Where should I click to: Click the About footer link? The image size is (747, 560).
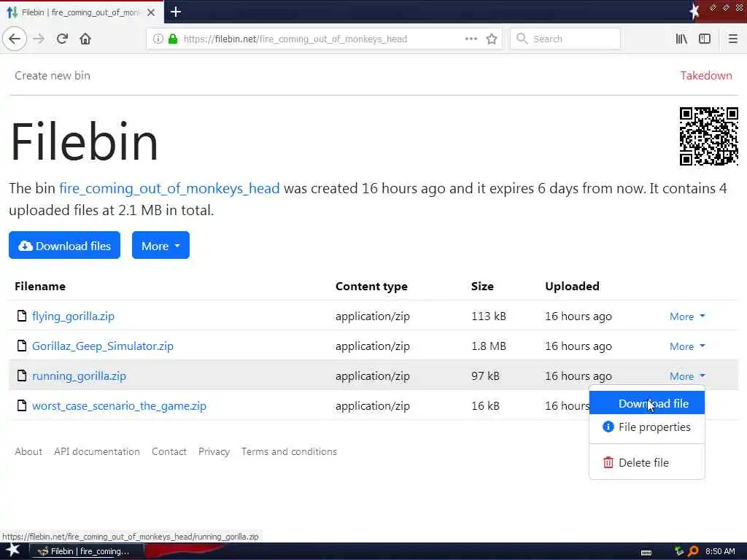28,451
